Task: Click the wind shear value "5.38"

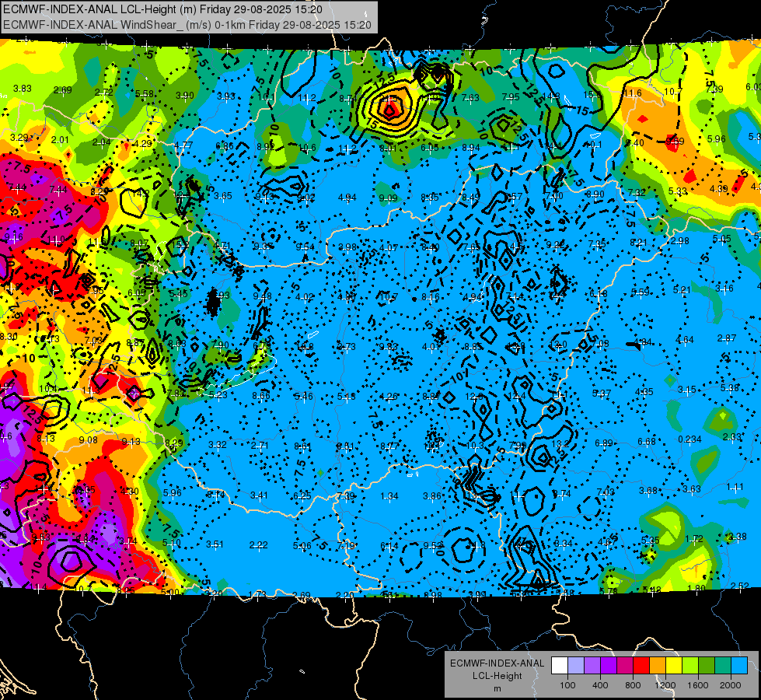Action: coord(729,387)
